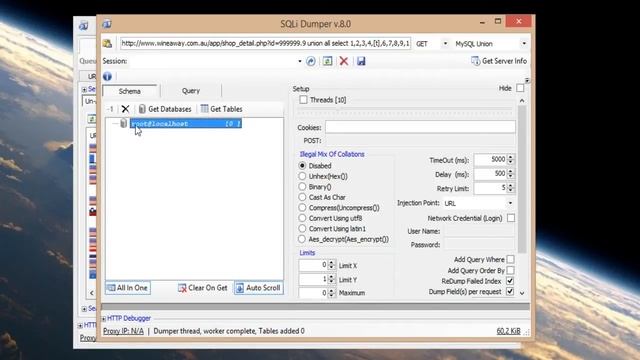Image resolution: width=640 pixels, height=360 pixels.
Task: Click into the POST field
Action: pos(420,141)
